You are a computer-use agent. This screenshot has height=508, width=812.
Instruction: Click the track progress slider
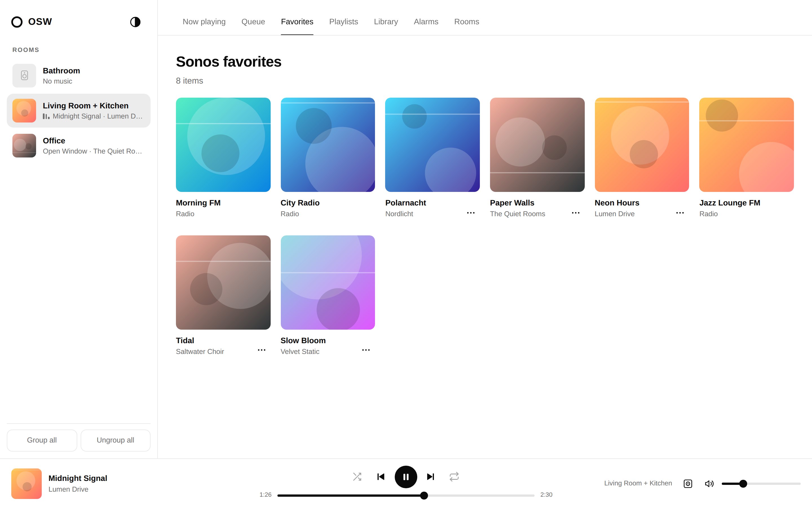click(406, 495)
